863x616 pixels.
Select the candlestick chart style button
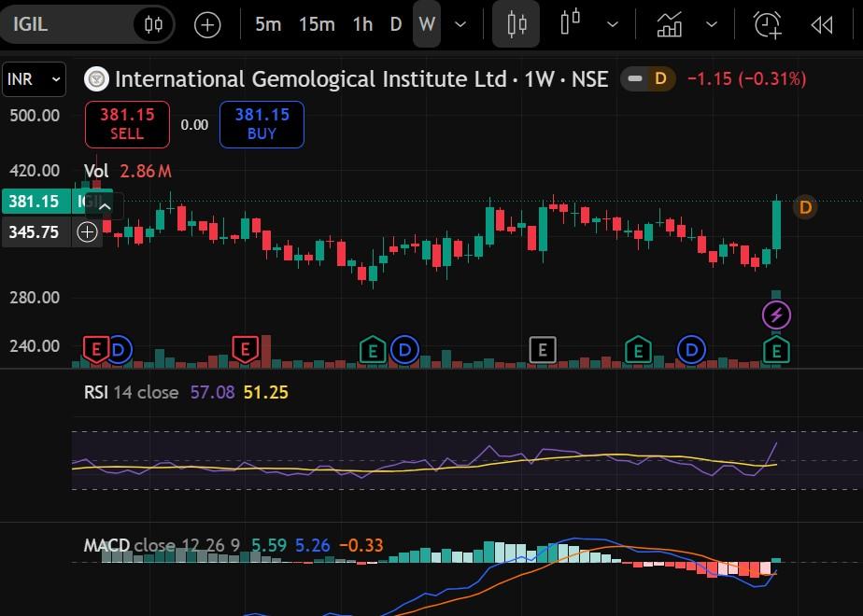[x=516, y=25]
